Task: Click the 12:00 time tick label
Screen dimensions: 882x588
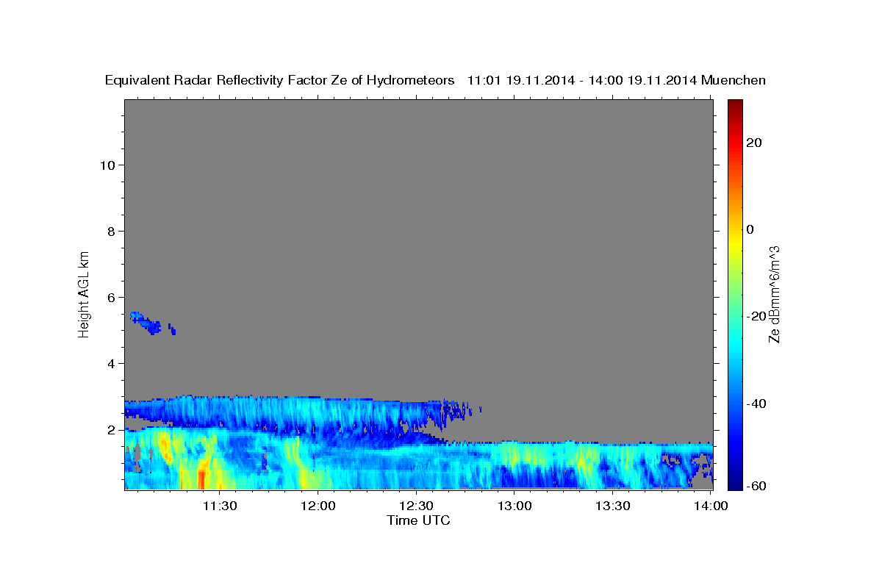Action: 318,506
